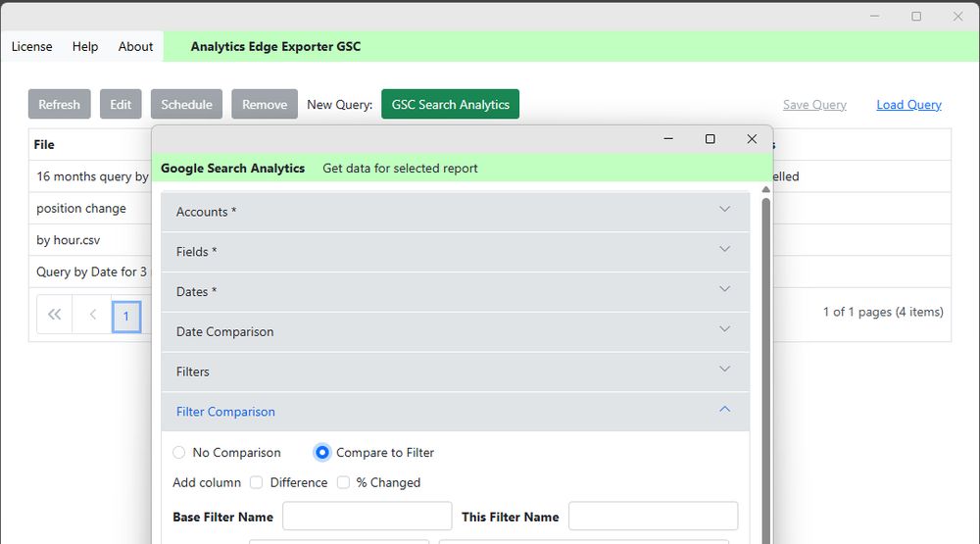
Task: Click the Refresh button
Action: coord(60,105)
